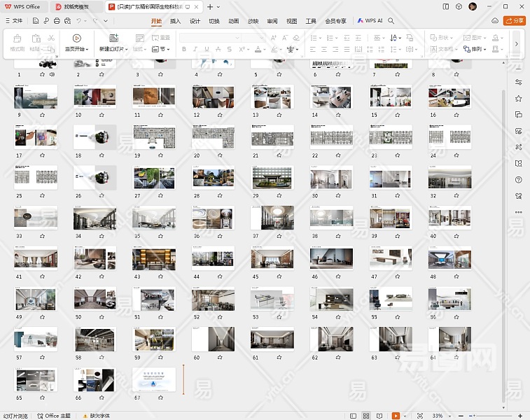Select slide 67 thumbnail

coord(153,379)
